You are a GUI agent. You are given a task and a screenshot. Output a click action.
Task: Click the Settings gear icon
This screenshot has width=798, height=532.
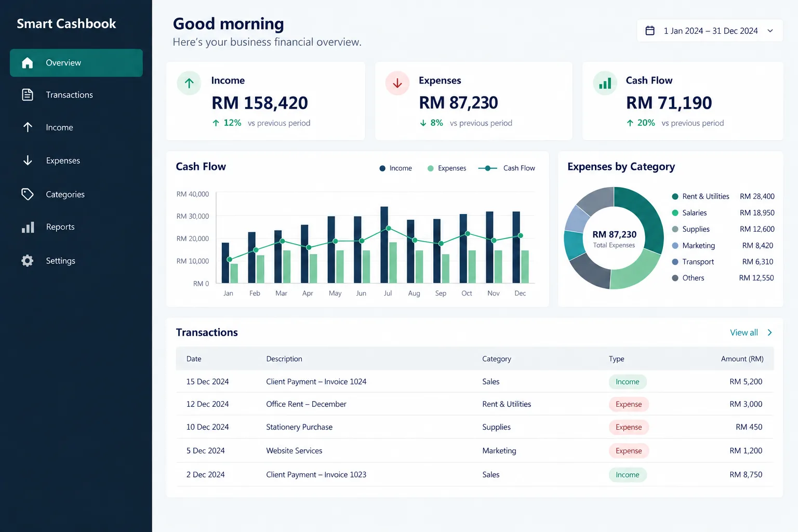(x=28, y=261)
